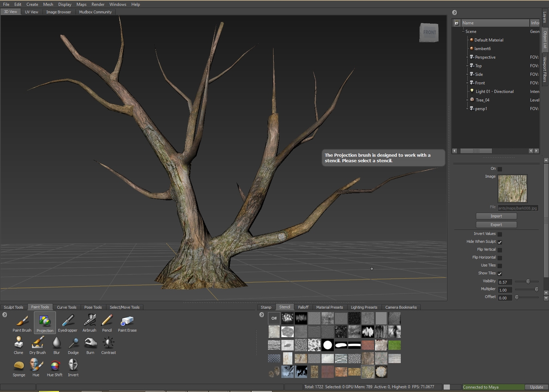Screen dimensions: 549x392
Task: Collapse the stencil tray arrow
Action: (x=262, y=315)
